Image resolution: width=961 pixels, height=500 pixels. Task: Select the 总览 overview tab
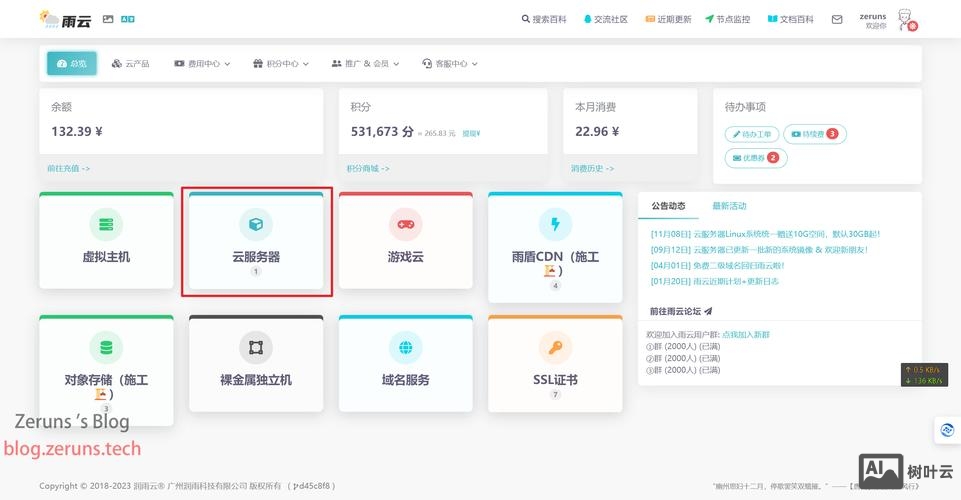point(72,63)
